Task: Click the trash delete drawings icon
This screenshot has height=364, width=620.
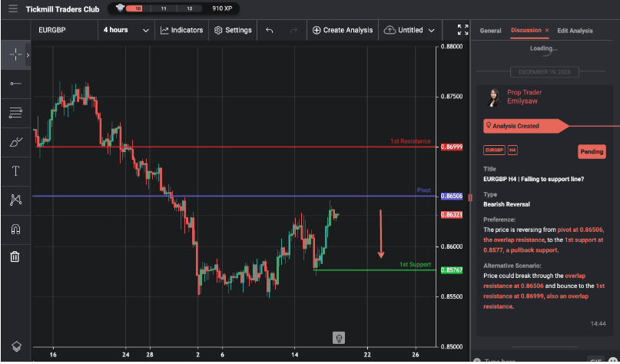Action: 15,256
